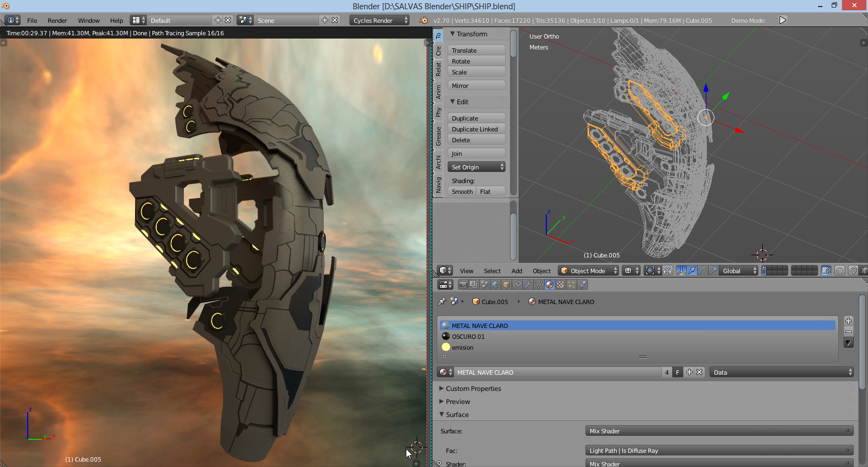
Task: Open the Render properties camera tab
Action: (x=463, y=285)
